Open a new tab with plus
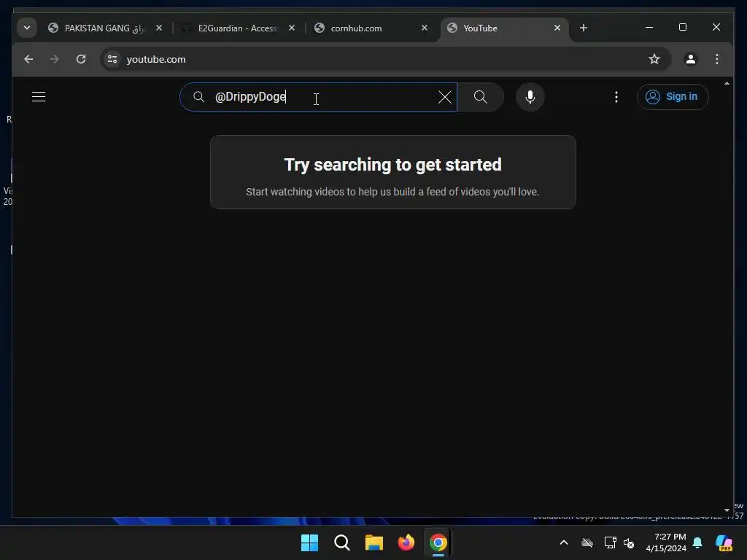The height and width of the screenshot is (560, 747). coord(583,28)
